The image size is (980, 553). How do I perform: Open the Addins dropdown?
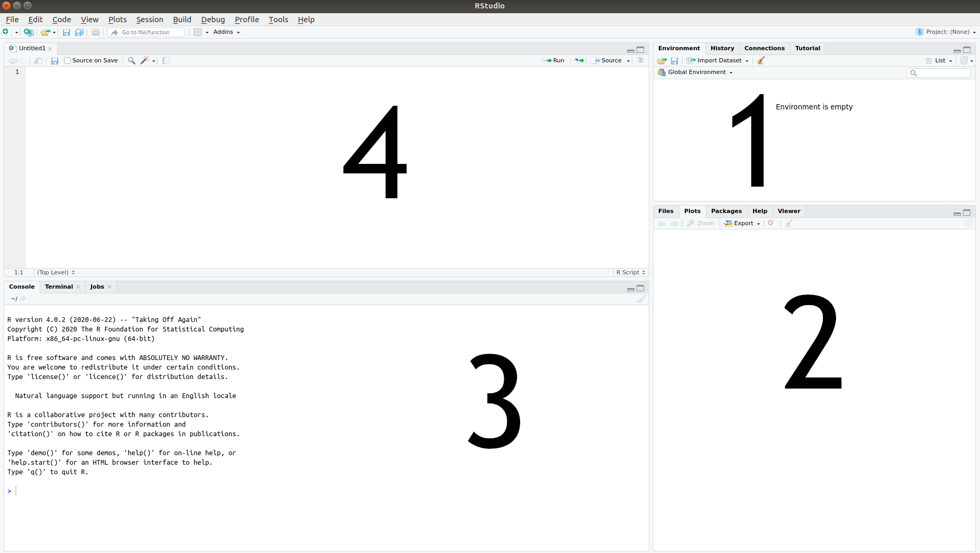click(226, 32)
